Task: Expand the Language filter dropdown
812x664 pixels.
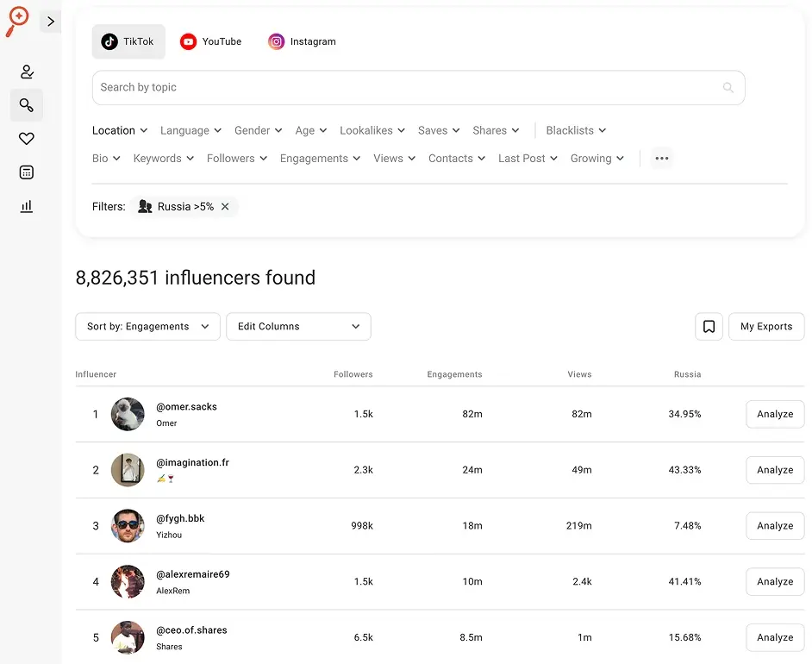Action: coord(191,131)
